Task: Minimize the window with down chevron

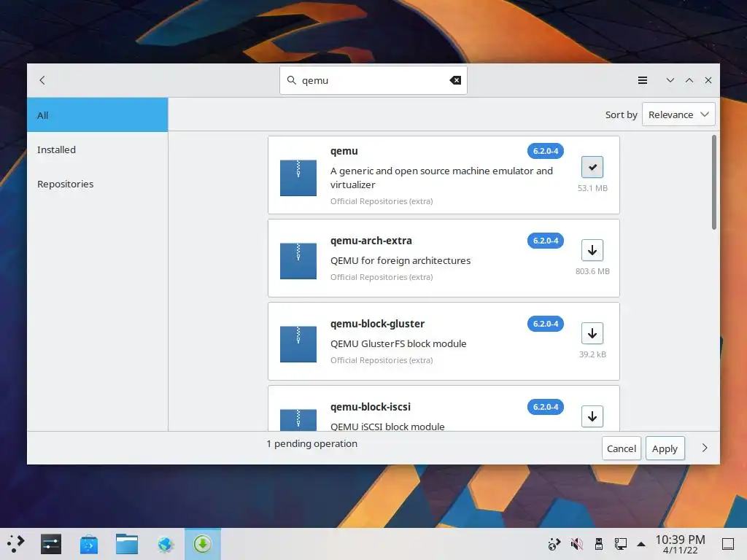Action: coord(670,80)
